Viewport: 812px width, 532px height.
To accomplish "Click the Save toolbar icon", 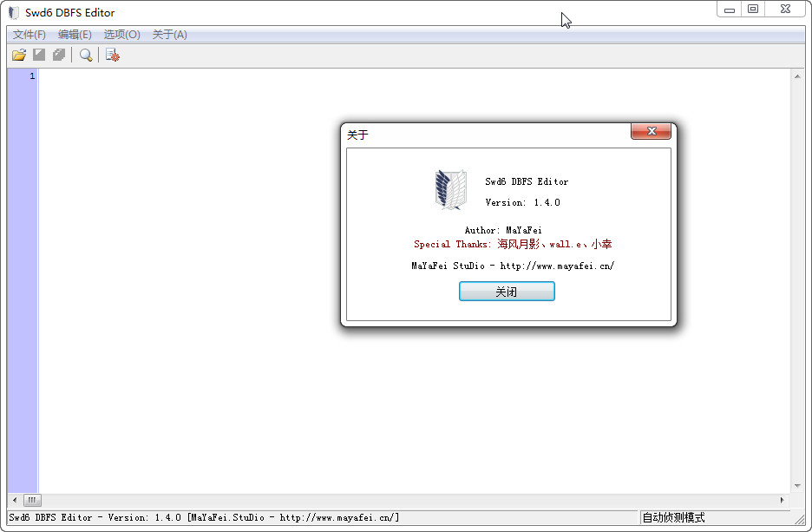I will (x=39, y=56).
